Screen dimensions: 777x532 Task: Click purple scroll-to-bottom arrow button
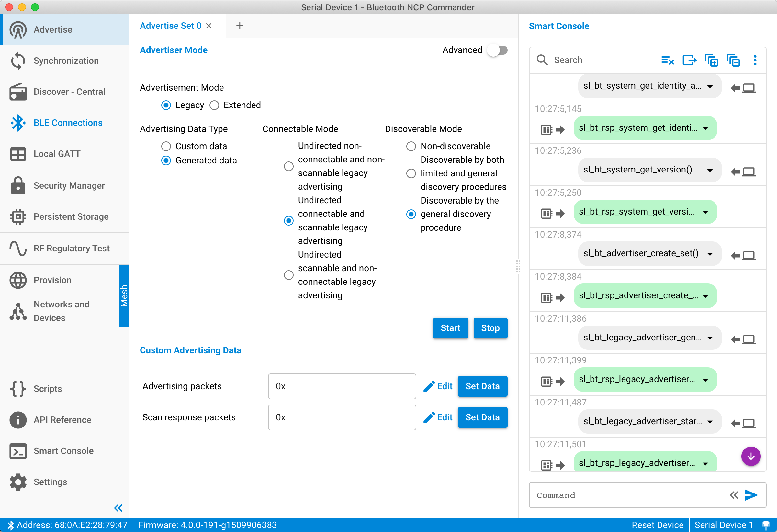tap(751, 456)
